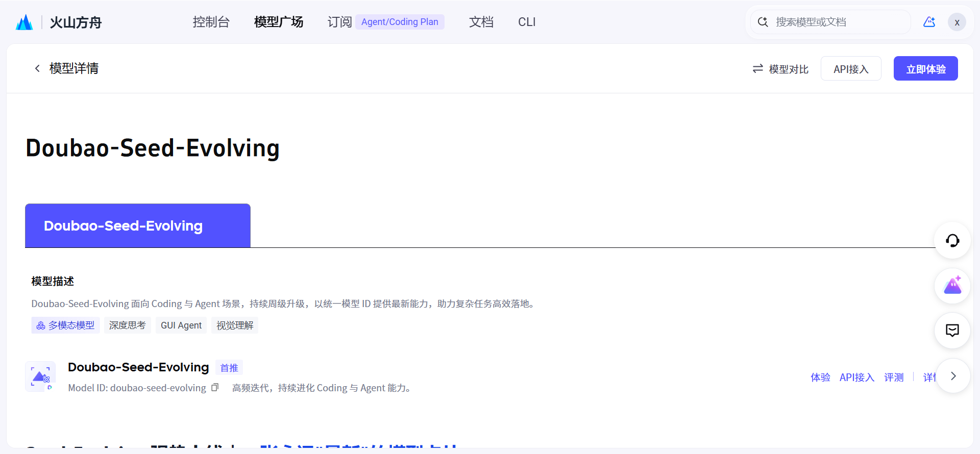Open the 文档 menu item
The width and height of the screenshot is (980, 454).
pyautogui.click(x=481, y=22)
